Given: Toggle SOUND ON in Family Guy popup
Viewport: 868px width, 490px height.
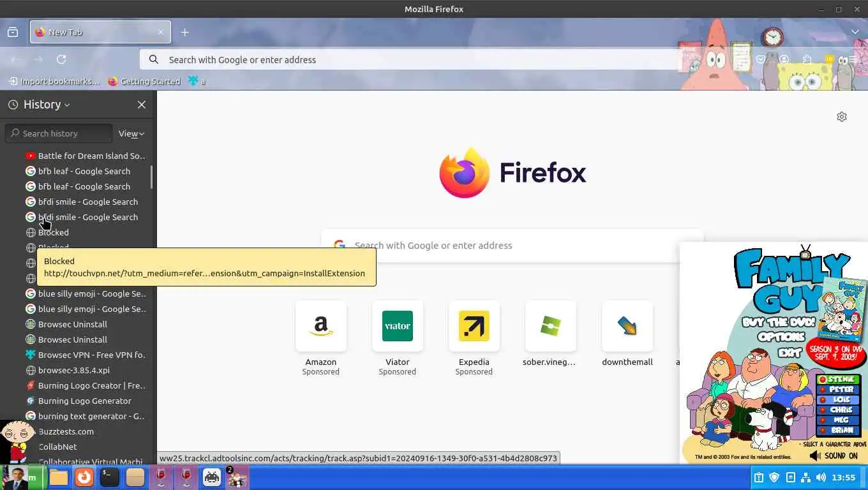Looking at the screenshot, I should coord(834,456).
